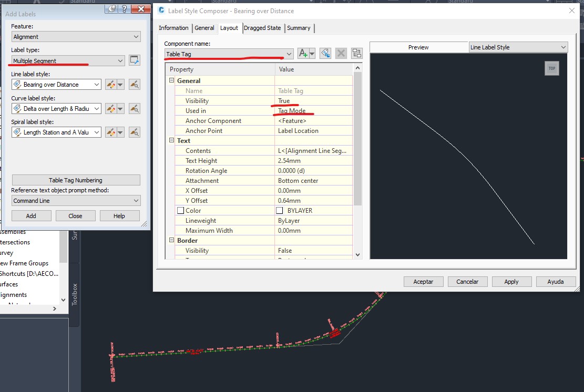Edit the Bearing over Distance line label style

tap(111, 84)
